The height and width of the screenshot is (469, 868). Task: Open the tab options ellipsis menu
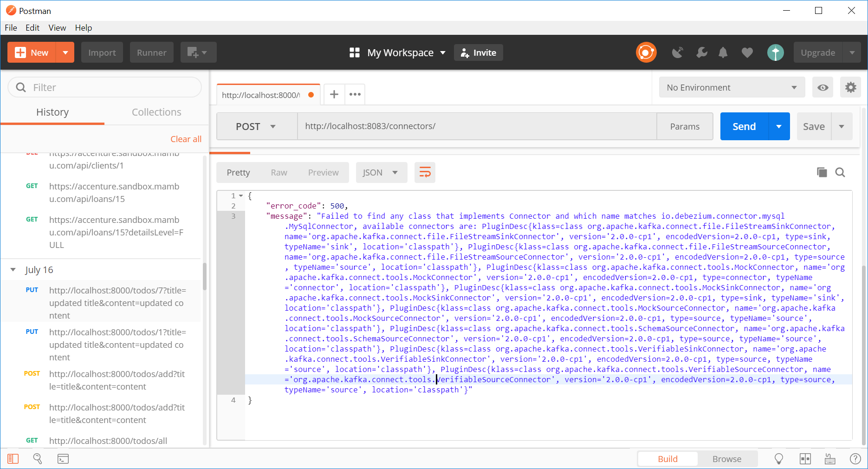355,95
